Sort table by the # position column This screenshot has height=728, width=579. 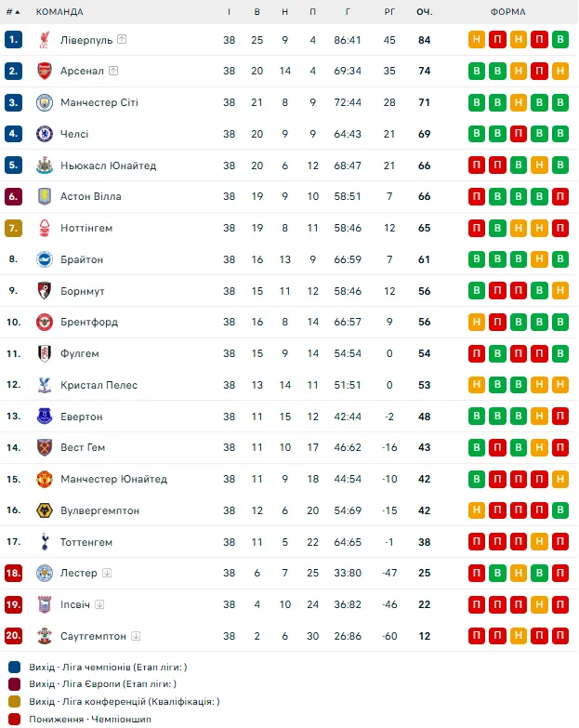(x=13, y=11)
